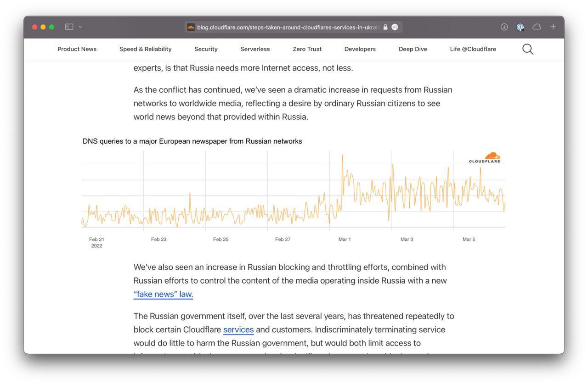Open the Serverless category
Viewport: 588px width, 385px height.
(255, 49)
